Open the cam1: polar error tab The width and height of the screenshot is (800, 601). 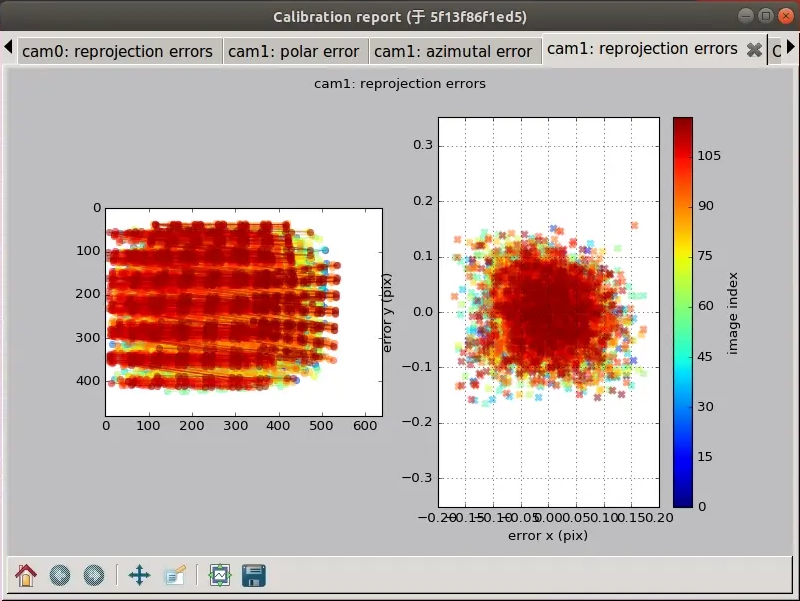click(x=294, y=52)
